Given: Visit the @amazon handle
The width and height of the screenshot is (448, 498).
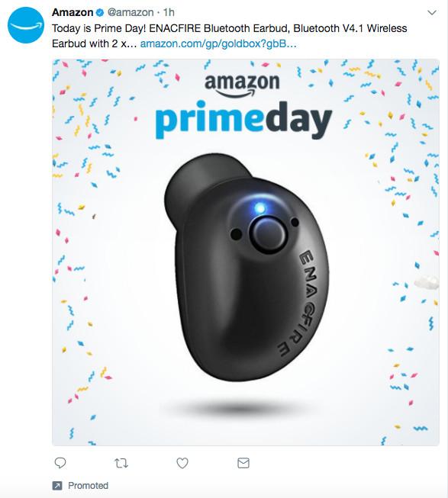Looking at the screenshot, I should (131, 12).
